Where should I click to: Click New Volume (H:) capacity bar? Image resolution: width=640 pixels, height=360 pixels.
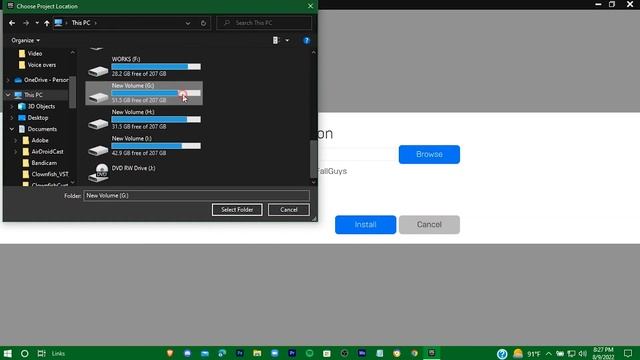click(x=156, y=119)
